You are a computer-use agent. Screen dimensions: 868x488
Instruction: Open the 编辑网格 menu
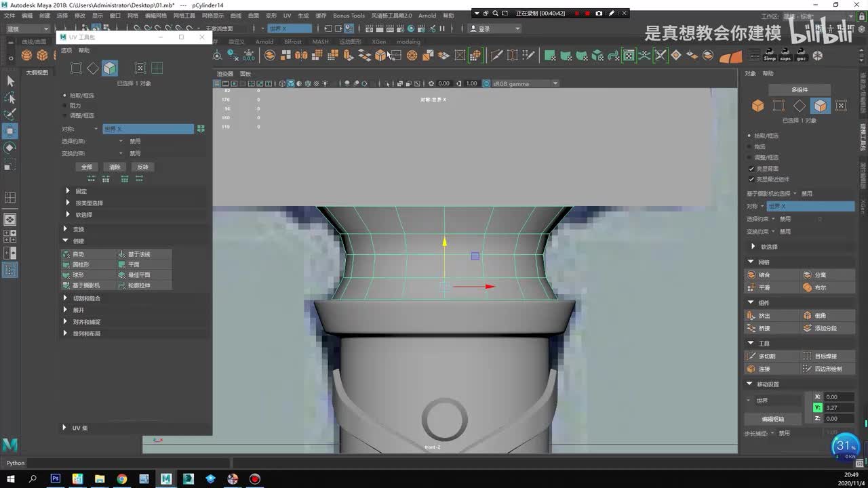click(x=156, y=15)
